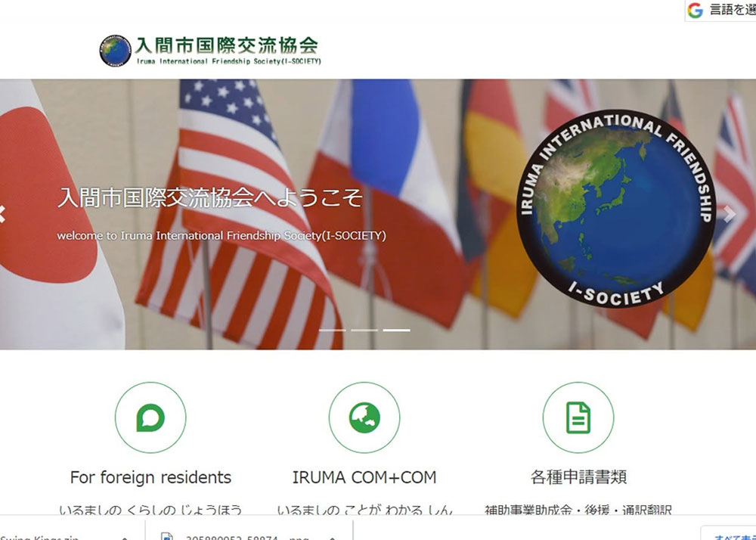This screenshot has width=756, height=540.
Task: Advance carousel with right arrow
Action: [x=730, y=214]
